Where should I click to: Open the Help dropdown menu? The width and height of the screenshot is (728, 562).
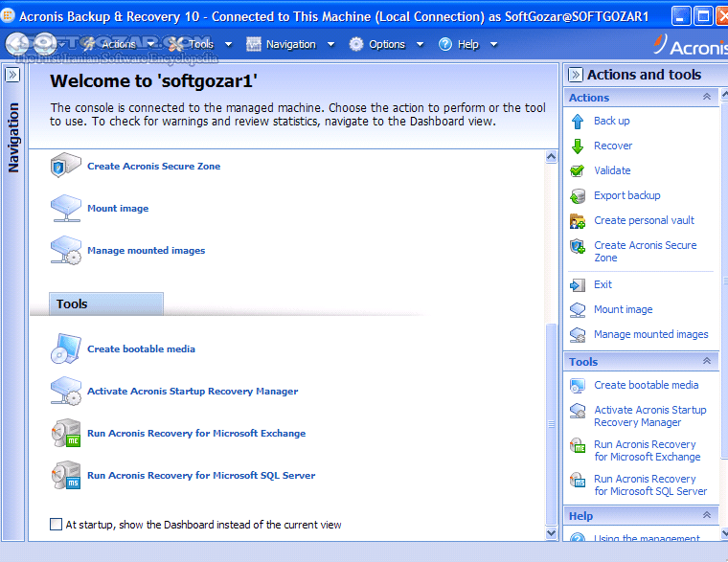tap(467, 44)
